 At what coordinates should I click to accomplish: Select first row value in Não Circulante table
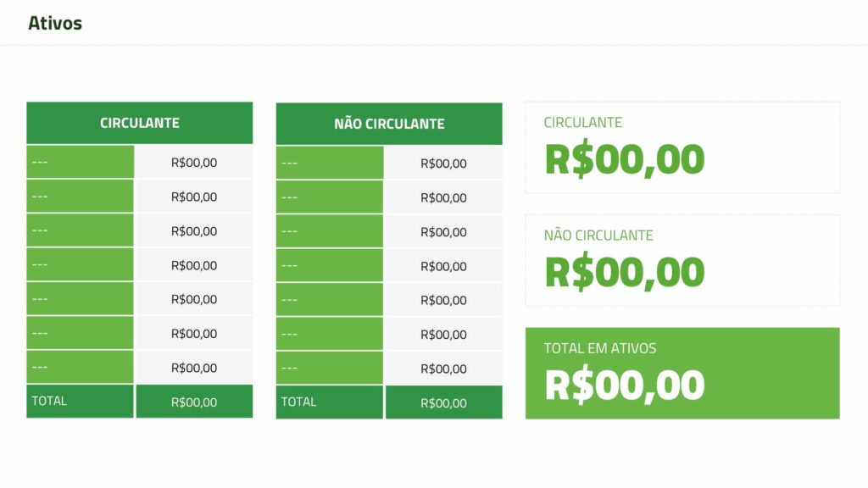443,164
